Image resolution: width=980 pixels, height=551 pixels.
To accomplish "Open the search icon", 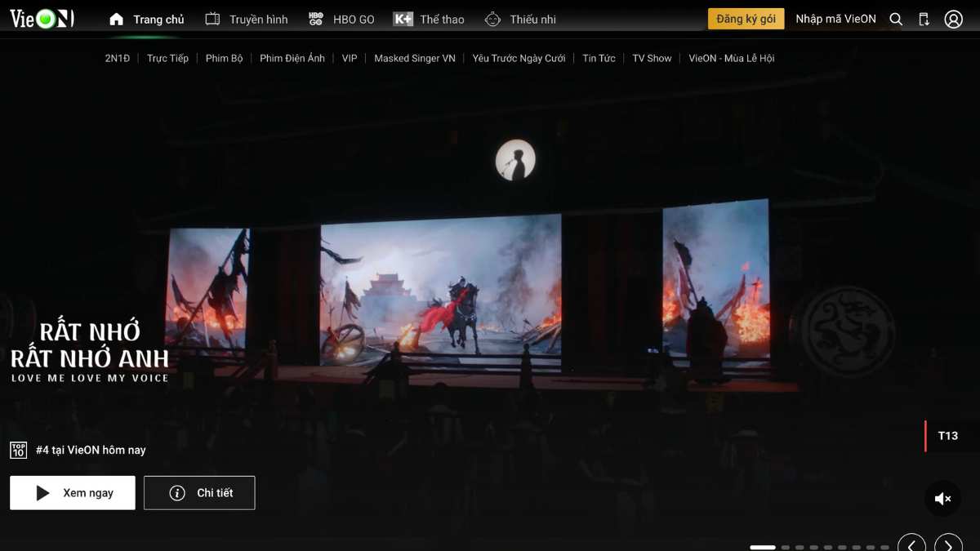I will [896, 19].
